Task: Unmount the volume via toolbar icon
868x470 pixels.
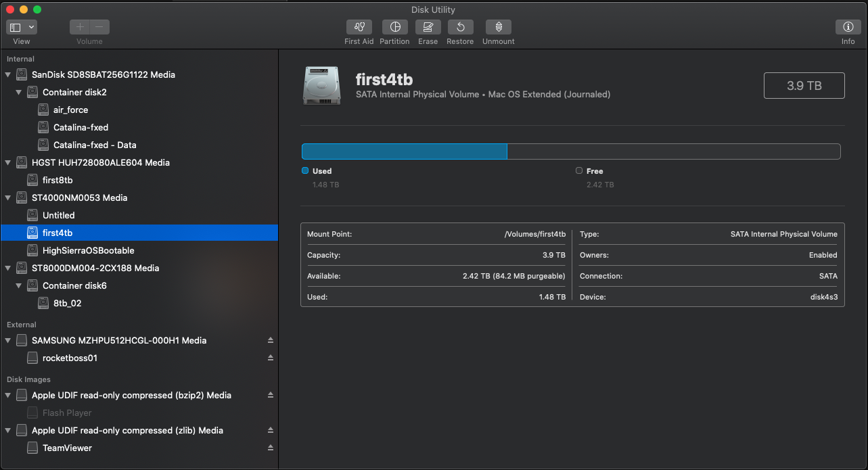Action: pos(498,27)
